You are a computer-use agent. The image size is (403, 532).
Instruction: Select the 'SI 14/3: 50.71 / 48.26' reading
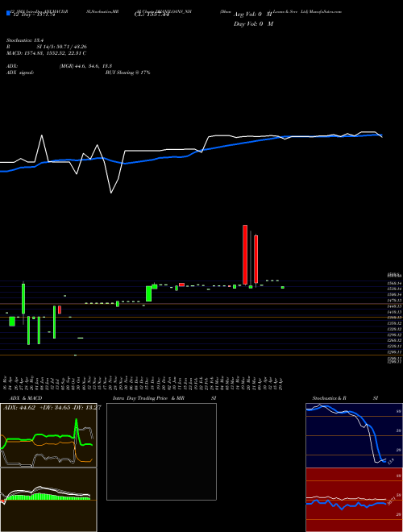pos(62,47)
